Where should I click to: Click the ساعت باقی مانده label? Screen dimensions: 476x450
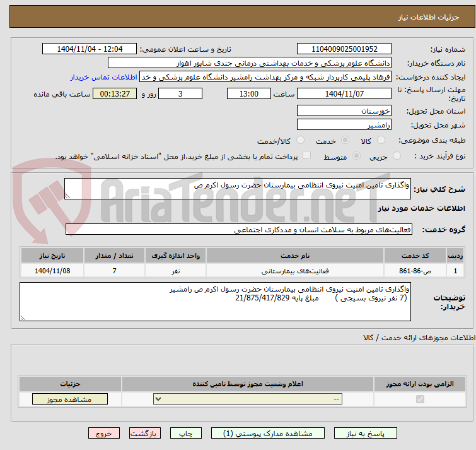click(x=62, y=94)
